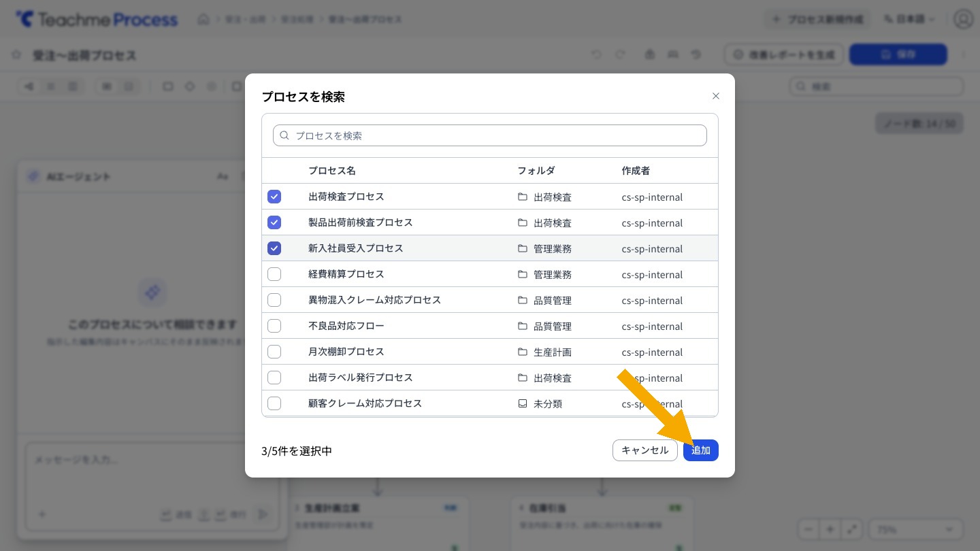Check the 不良品対応フロー checkbox

274,326
